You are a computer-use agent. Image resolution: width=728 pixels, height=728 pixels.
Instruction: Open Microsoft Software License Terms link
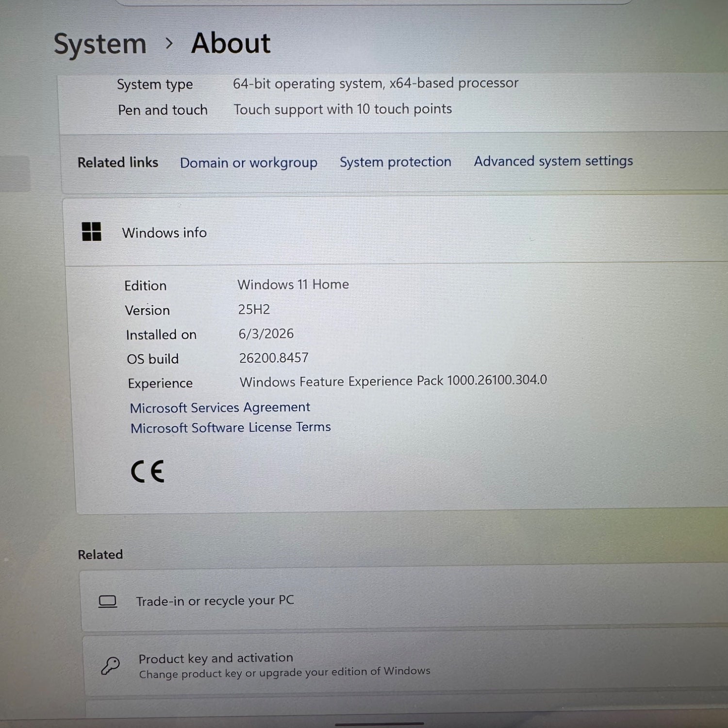pos(231,428)
